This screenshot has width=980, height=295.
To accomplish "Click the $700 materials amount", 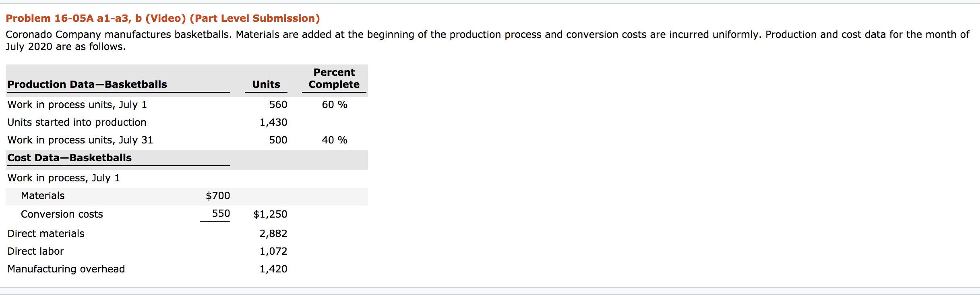I will [x=218, y=196].
